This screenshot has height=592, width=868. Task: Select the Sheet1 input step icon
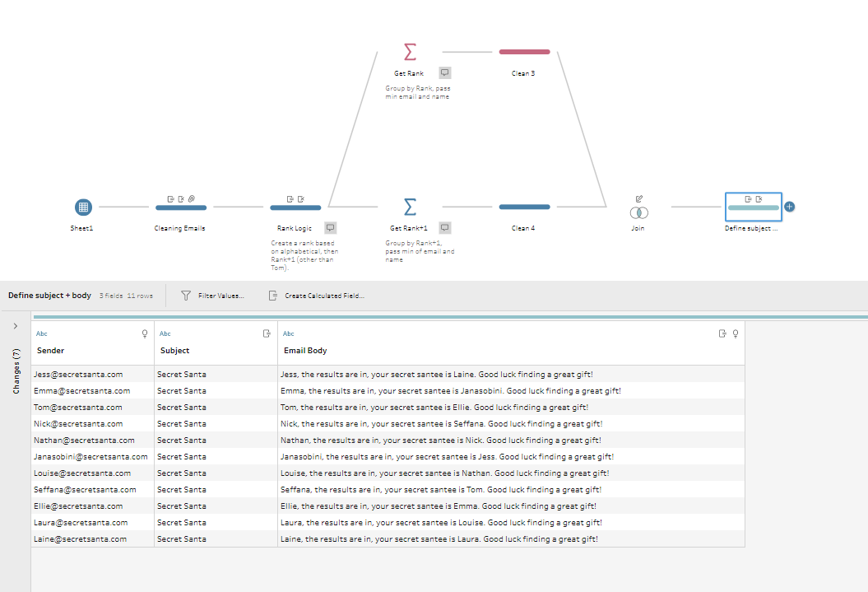pos(83,207)
